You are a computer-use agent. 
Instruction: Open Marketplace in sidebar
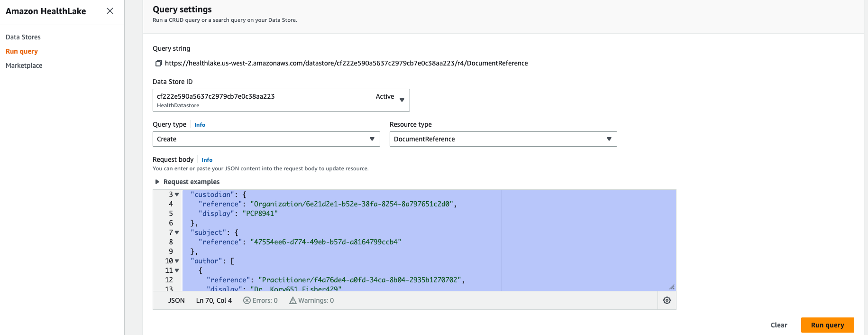pyautogui.click(x=24, y=65)
